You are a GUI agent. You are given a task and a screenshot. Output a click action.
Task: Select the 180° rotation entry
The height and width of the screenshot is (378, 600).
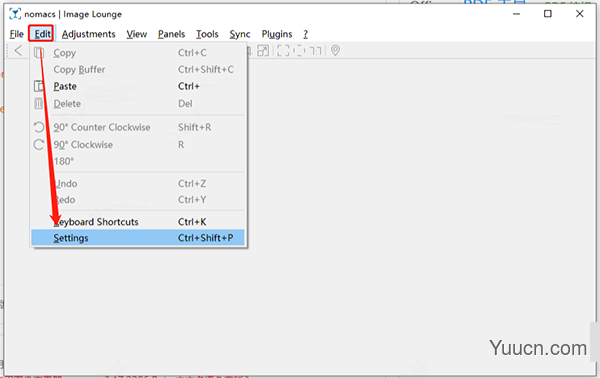point(138,161)
